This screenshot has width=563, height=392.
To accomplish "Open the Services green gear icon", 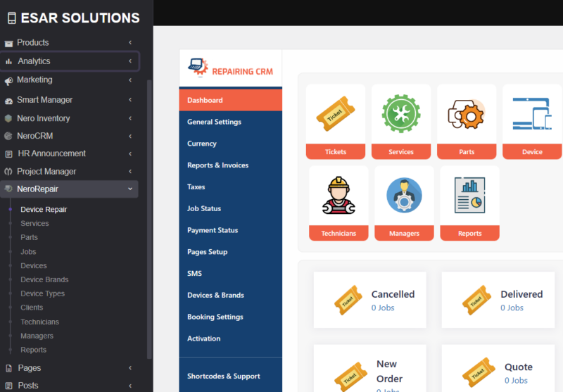I will click(400, 113).
